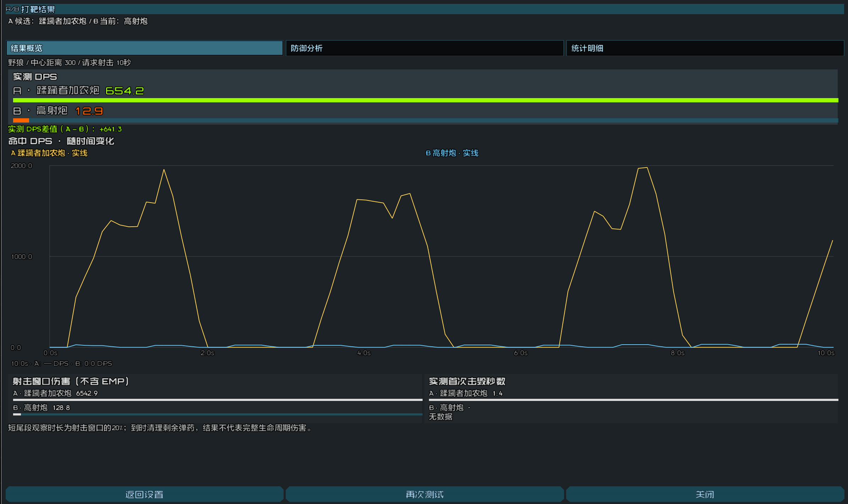Viewport: 848px width, 504px height.
Task: Open the 防御分析 tab
Action: 425,48
